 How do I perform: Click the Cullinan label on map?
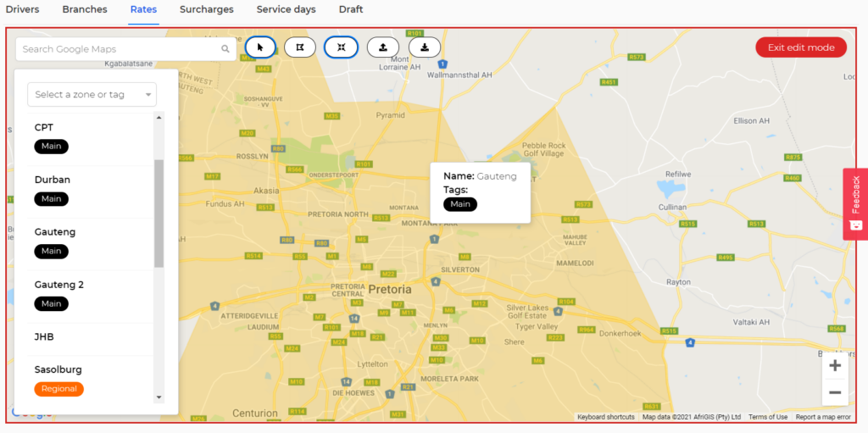coord(672,207)
